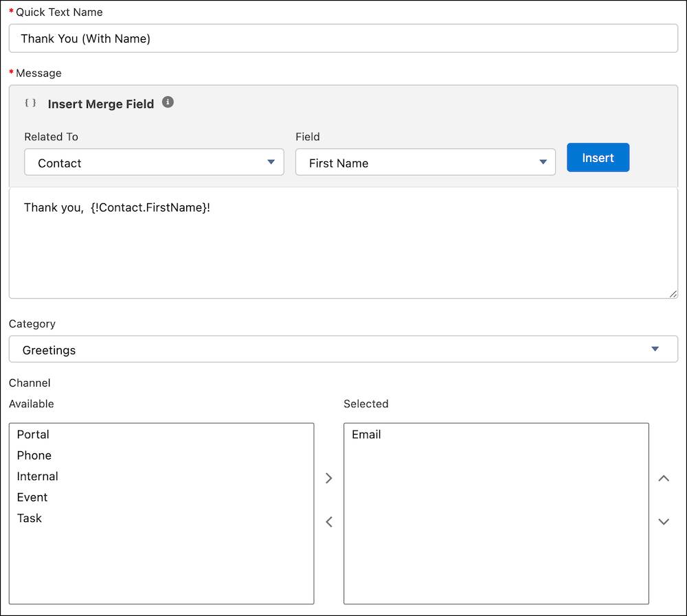Open the Field dropdown showing First Name
The image size is (687, 616).
[x=425, y=162]
